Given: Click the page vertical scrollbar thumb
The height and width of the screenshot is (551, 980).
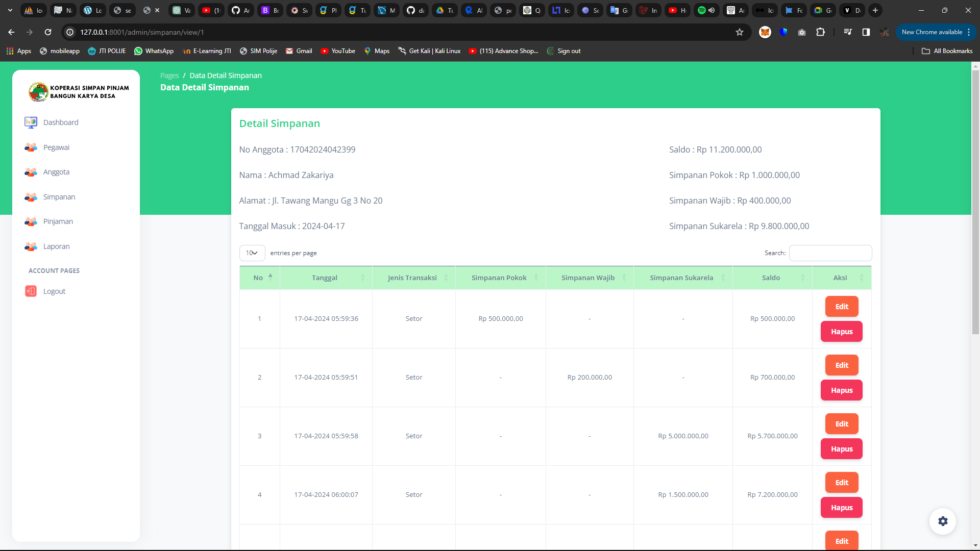Looking at the screenshot, I should pyautogui.click(x=975, y=202).
